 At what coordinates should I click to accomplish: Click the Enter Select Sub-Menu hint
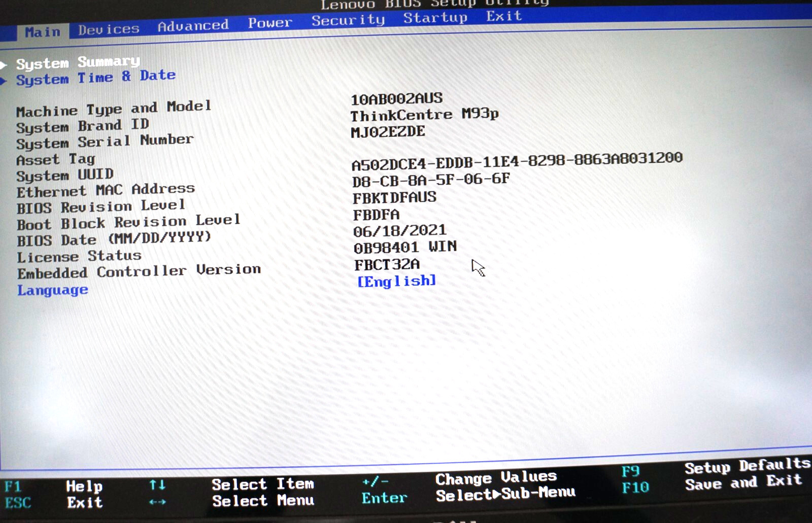pyautogui.click(x=468, y=496)
